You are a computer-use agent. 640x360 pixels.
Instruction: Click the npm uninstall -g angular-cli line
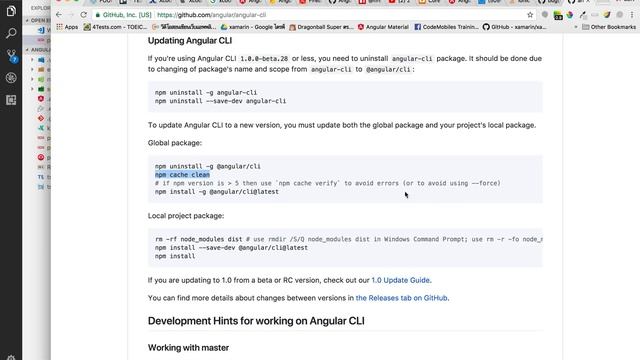(206, 92)
